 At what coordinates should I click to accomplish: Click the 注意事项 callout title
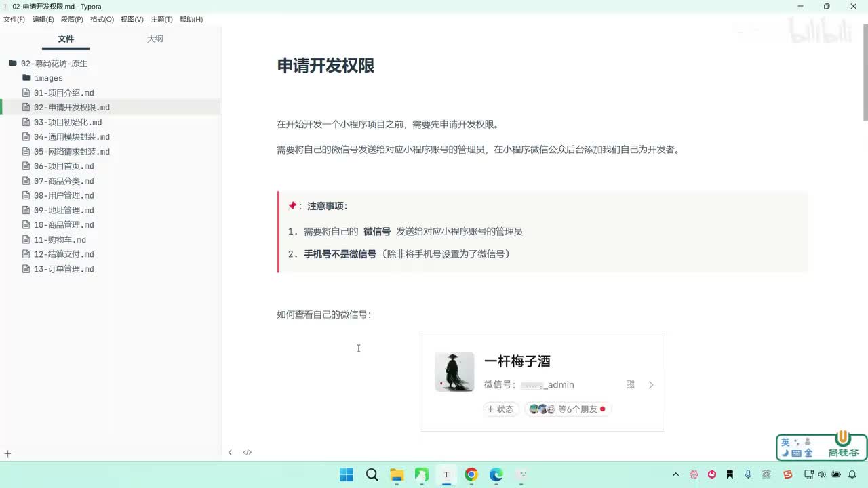[327, 206]
